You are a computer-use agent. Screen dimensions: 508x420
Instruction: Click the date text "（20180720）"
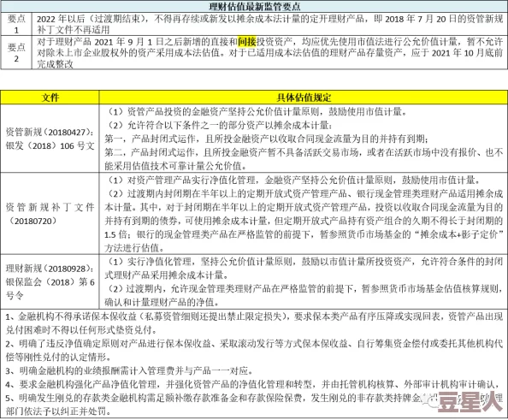pos(32,221)
